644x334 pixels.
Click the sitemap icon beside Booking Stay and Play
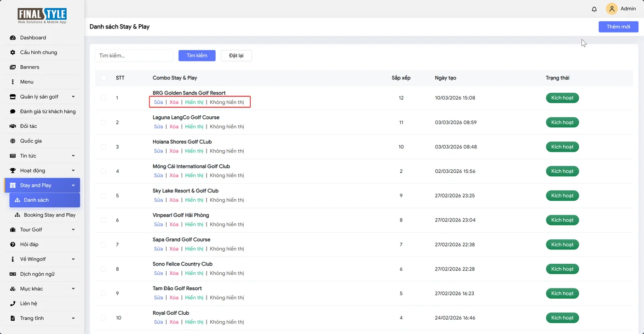point(17,215)
